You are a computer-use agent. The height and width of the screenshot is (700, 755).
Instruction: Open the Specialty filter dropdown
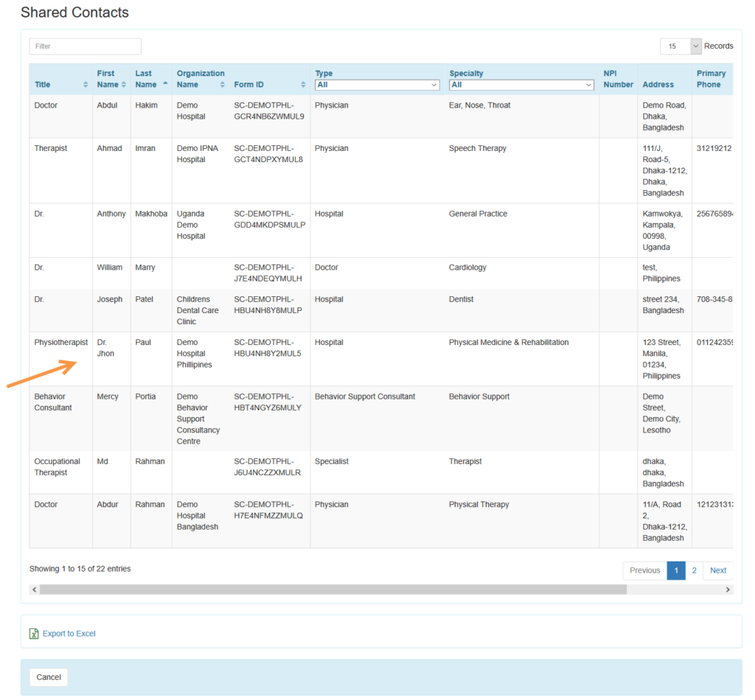pyautogui.click(x=521, y=85)
